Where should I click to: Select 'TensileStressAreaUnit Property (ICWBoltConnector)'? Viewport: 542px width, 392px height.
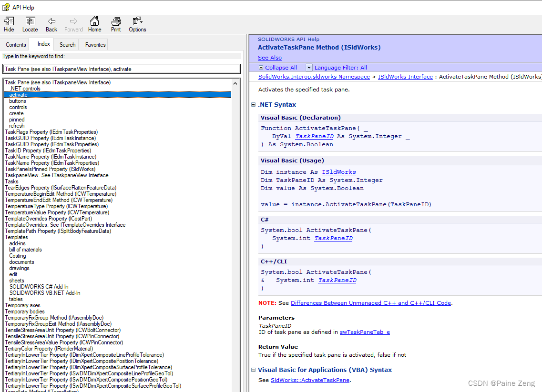tap(62, 330)
